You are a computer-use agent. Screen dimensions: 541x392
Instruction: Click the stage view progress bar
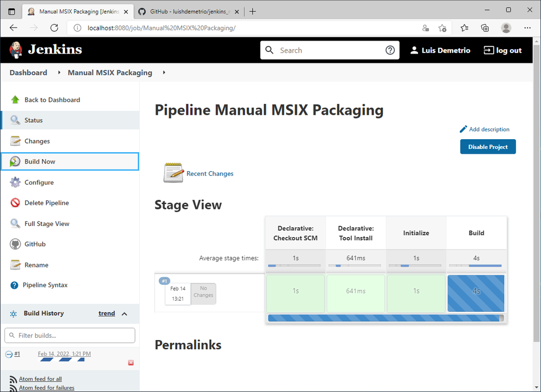[x=386, y=318]
